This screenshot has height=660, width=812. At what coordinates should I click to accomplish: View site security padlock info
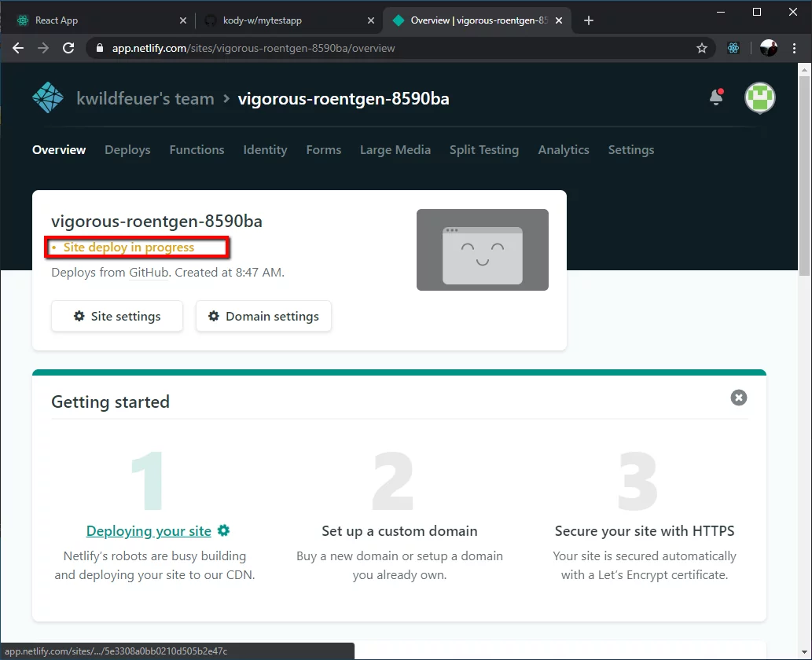[100, 48]
